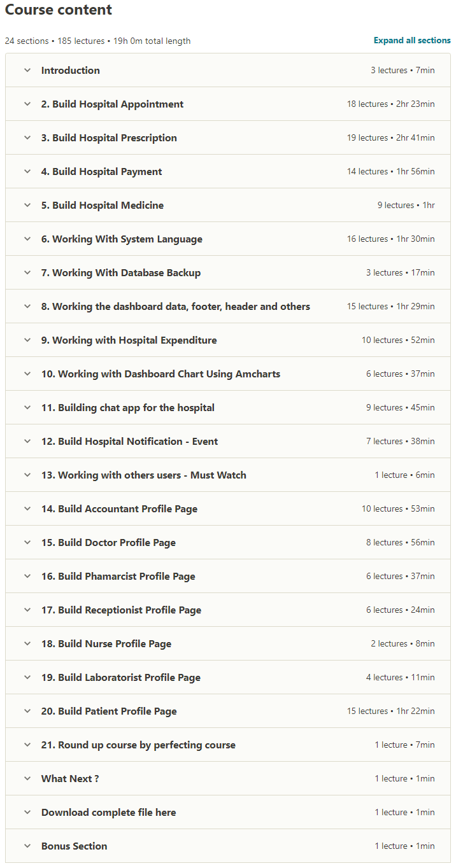Expand chevron for 12. Build Hospital Notification
Image resolution: width=456 pixels, height=868 pixels.
pyautogui.click(x=27, y=442)
